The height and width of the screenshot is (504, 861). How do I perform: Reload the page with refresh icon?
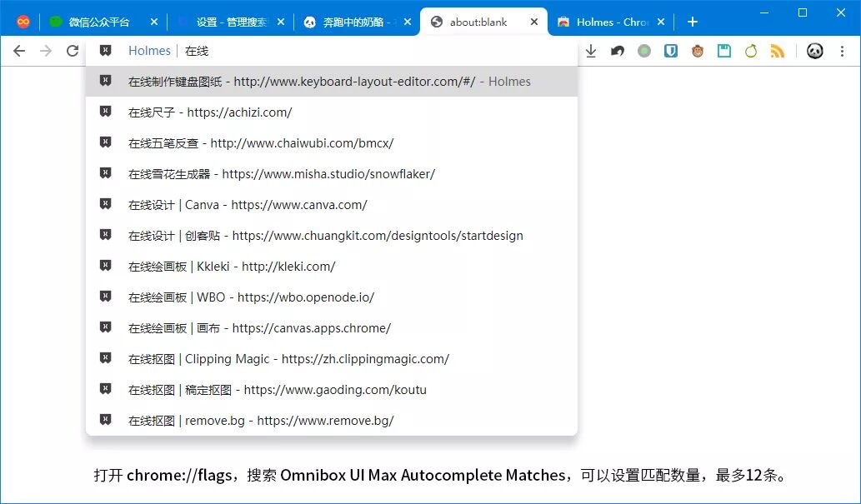click(x=73, y=51)
